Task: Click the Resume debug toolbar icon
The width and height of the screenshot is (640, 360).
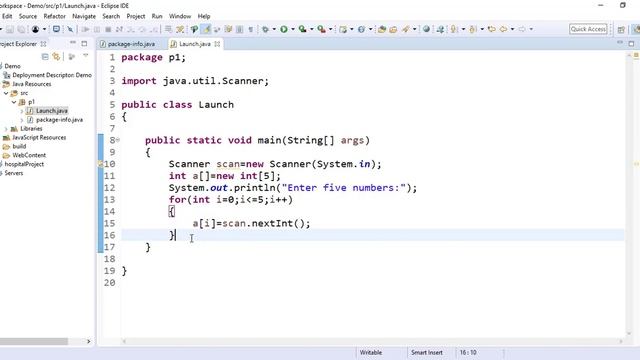Action: [x=85, y=29]
